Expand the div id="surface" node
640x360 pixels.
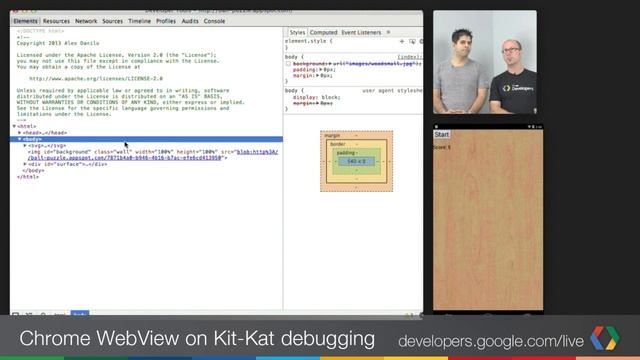(25, 164)
